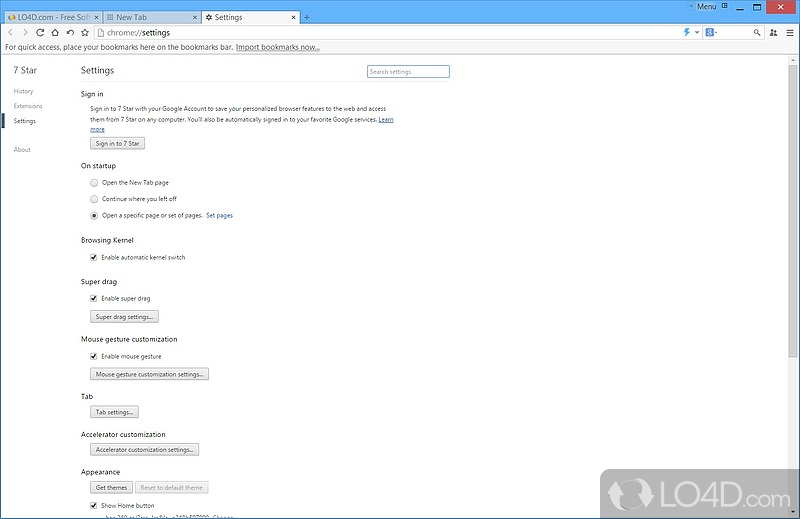Open Accelerator customization settings
This screenshot has width=800, height=519.
(144, 450)
